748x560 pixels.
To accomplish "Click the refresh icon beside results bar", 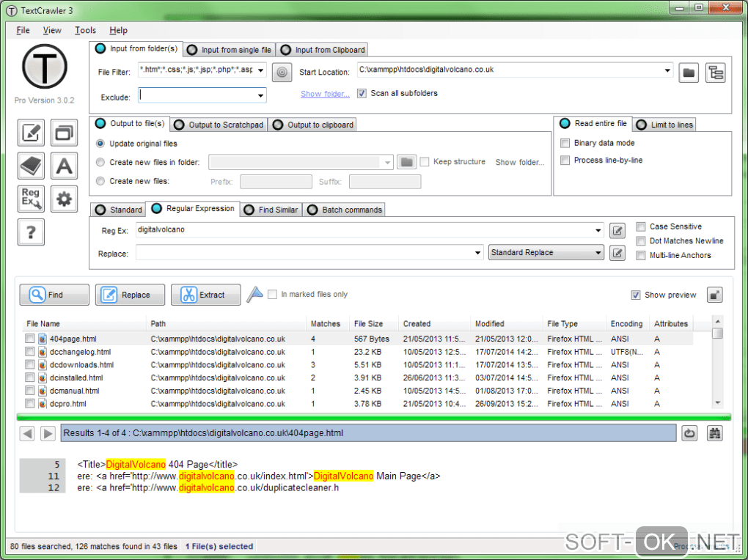I will (689, 434).
